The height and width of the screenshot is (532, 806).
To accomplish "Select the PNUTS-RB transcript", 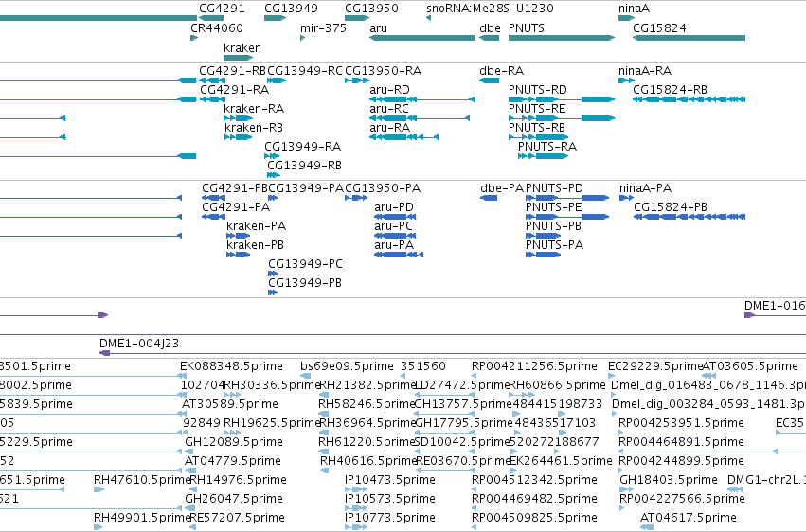I will [539, 137].
